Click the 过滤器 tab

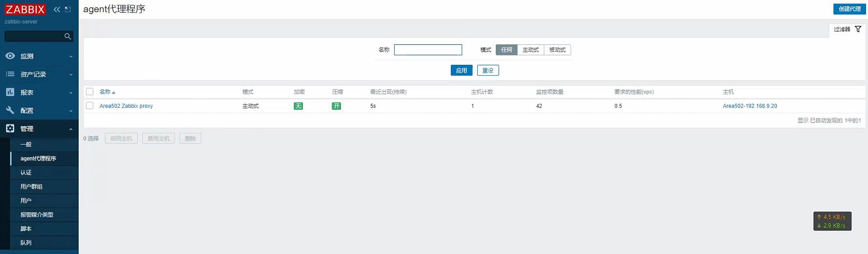[x=847, y=29]
